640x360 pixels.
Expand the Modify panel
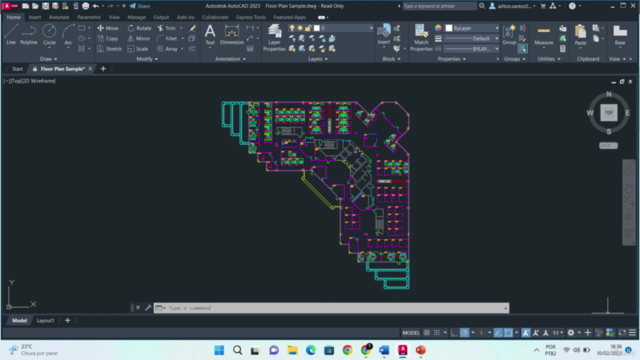[147, 59]
